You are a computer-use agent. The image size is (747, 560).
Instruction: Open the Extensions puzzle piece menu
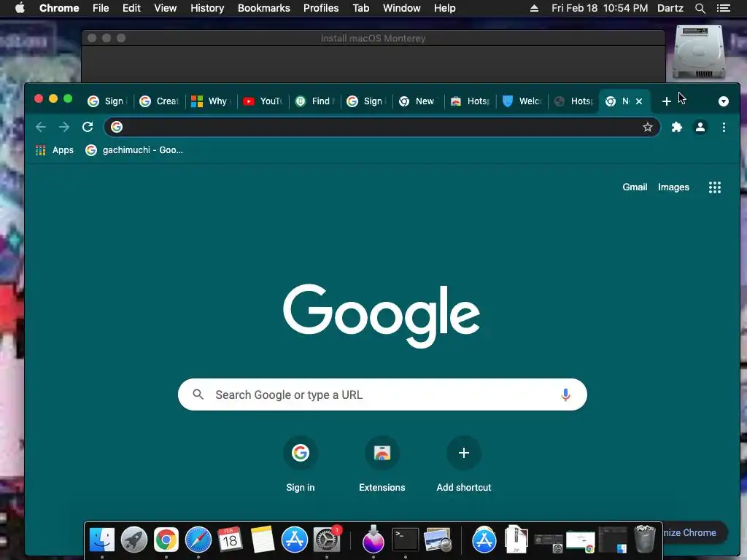[x=676, y=127]
